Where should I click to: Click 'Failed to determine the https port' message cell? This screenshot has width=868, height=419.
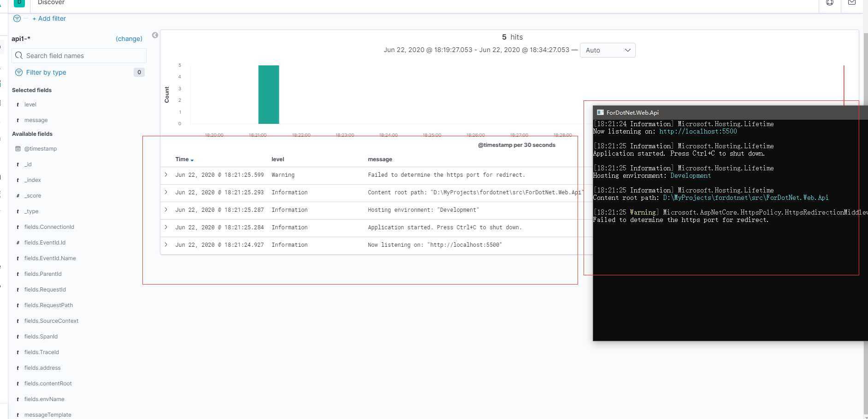(446, 175)
